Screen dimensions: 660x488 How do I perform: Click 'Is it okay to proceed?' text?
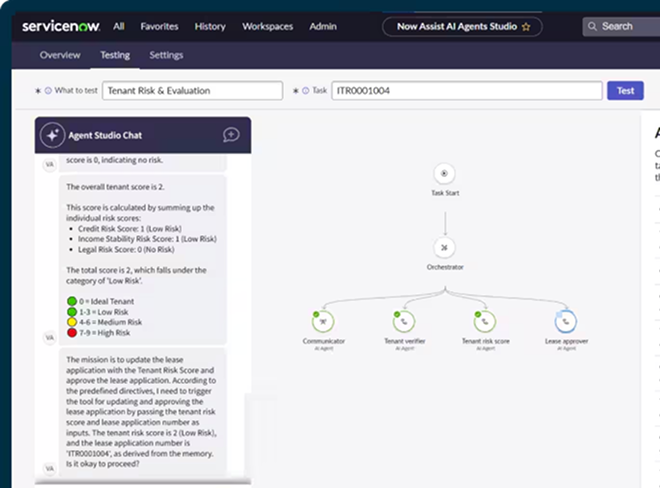tap(102, 464)
